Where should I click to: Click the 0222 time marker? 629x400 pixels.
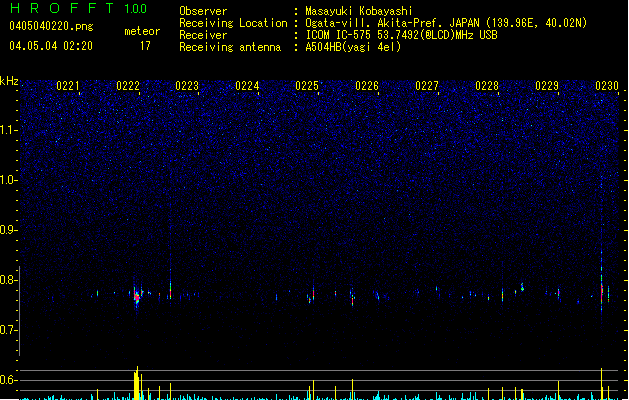point(128,86)
